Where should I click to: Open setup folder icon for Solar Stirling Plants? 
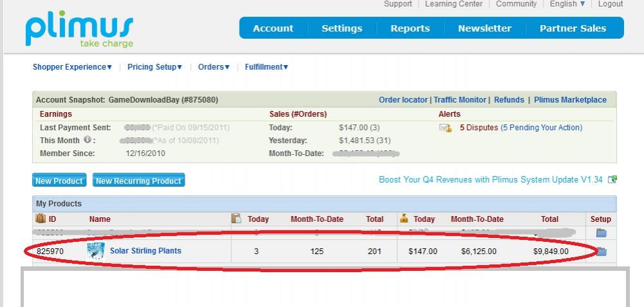[x=601, y=252]
